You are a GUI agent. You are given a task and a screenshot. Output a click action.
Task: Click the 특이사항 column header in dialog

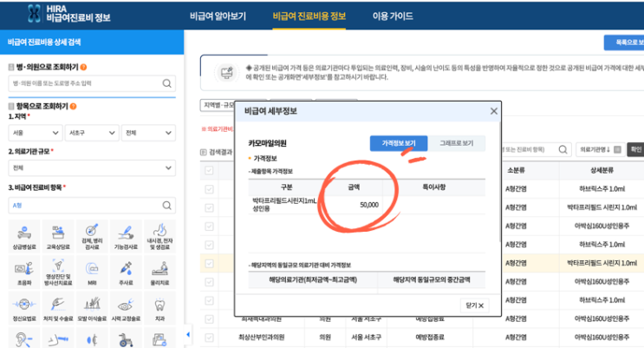click(x=433, y=187)
